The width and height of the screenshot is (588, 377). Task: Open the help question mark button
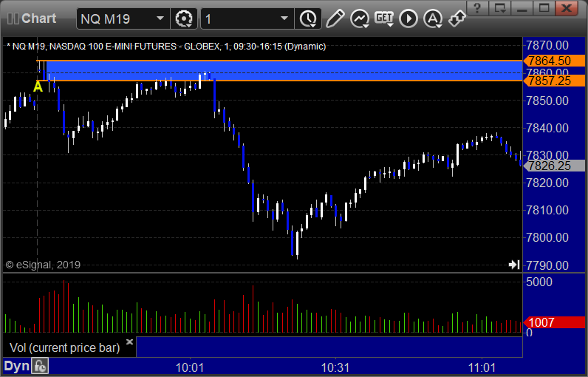pyautogui.click(x=477, y=7)
